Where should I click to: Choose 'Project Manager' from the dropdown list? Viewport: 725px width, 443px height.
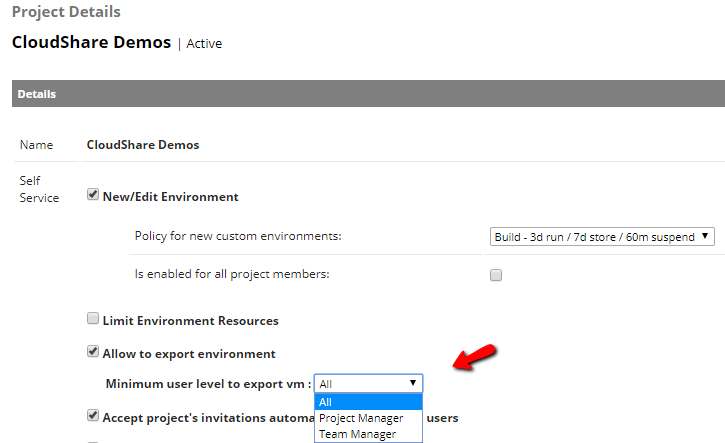369,418
